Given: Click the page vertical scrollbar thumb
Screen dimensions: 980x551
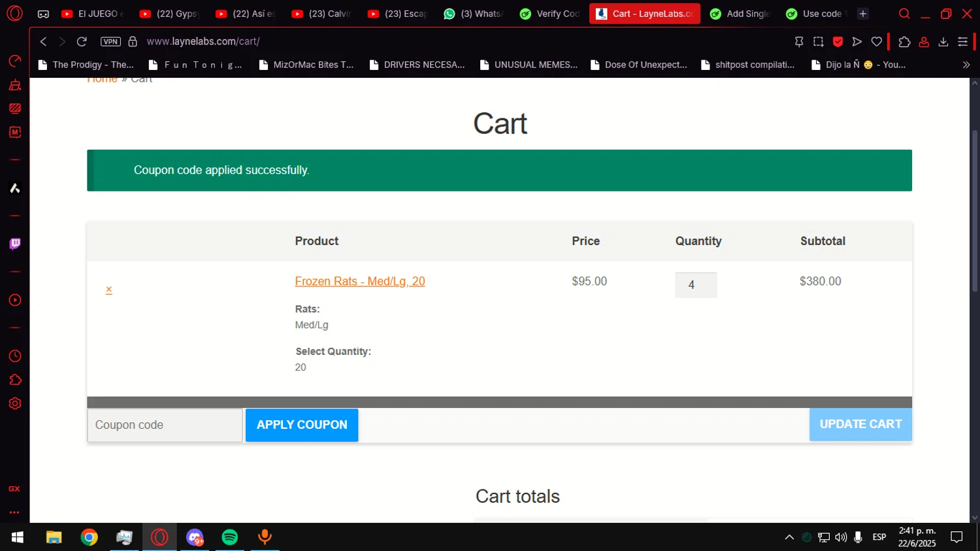Looking at the screenshot, I should click(x=975, y=210).
